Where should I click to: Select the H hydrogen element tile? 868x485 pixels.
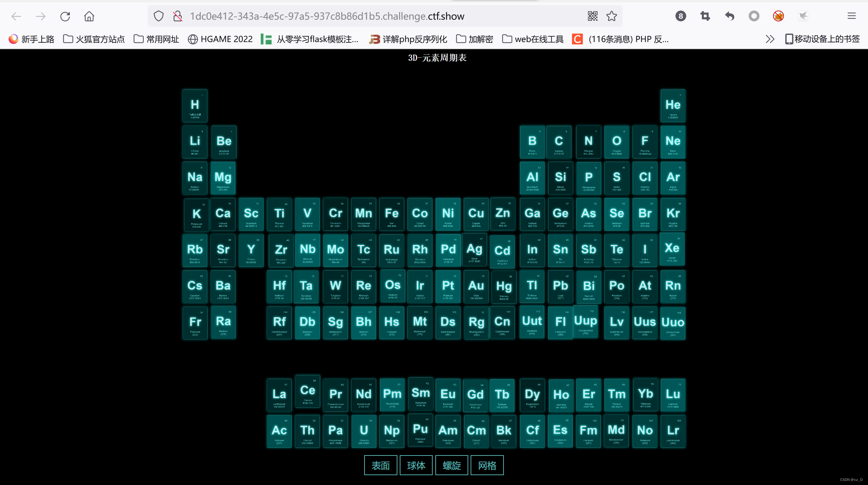tap(195, 106)
